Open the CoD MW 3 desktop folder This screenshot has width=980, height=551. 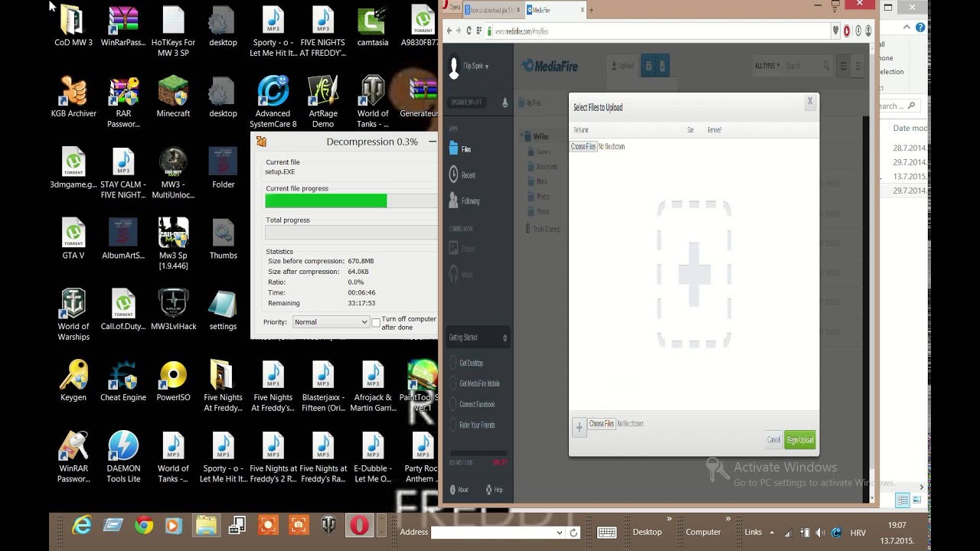pyautogui.click(x=73, y=27)
